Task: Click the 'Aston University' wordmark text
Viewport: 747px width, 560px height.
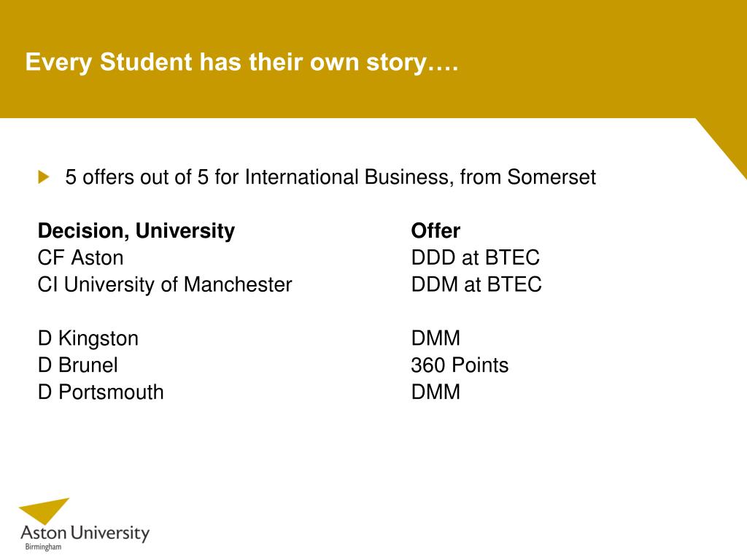Action: [85, 533]
